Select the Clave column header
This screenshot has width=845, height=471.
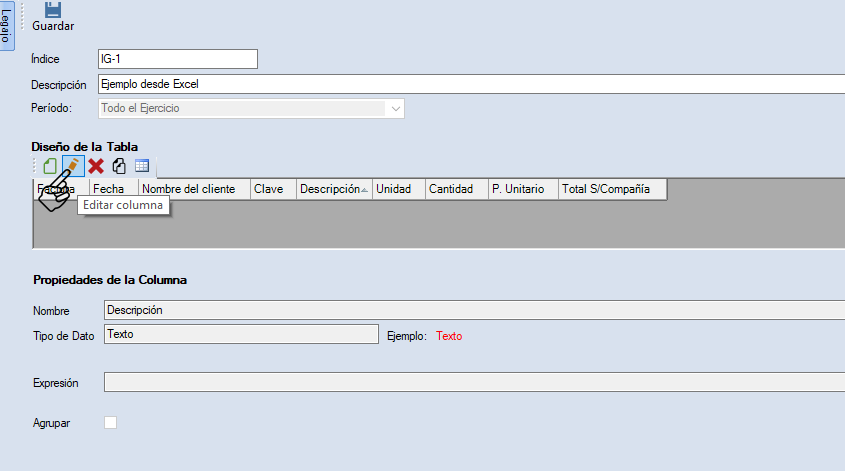[x=272, y=189]
